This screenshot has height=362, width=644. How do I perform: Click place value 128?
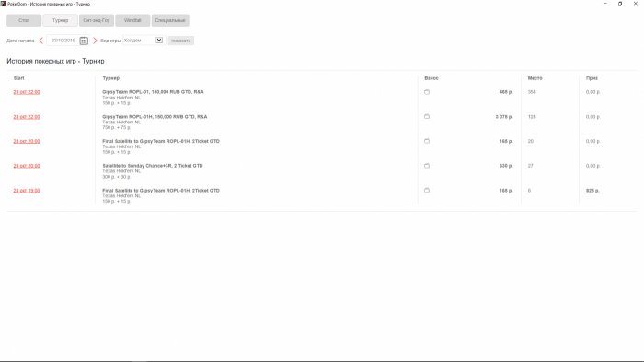pos(532,117)
